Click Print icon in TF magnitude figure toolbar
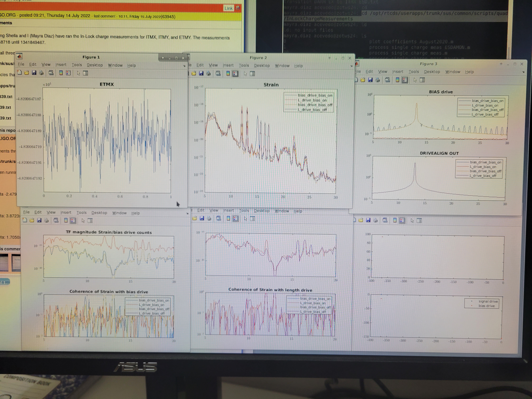Viewport: 532px width, 399px height. pyautogui.click(x=46, y=220)
